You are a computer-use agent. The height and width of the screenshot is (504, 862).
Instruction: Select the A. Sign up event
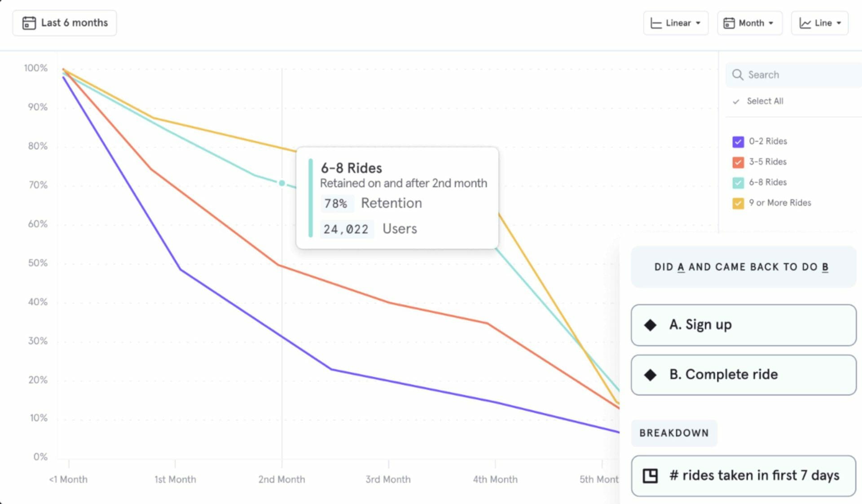click(x=743, y=325)
